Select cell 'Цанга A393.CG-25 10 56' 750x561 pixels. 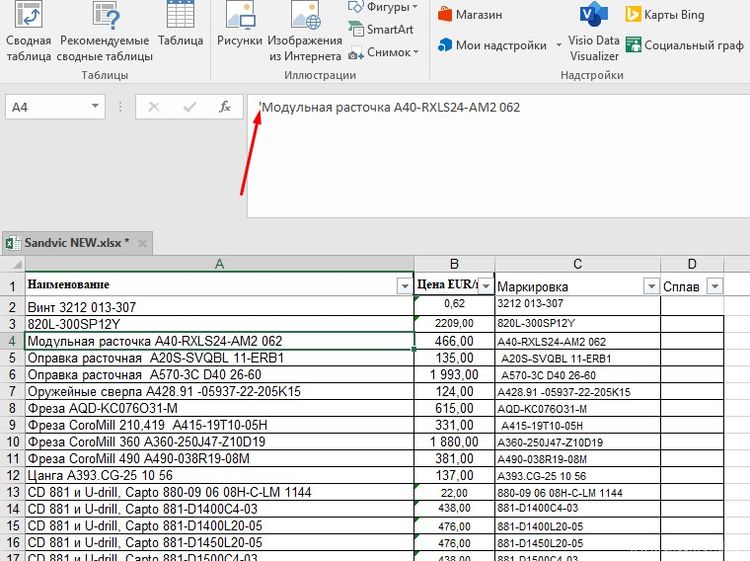click(220, 475)
